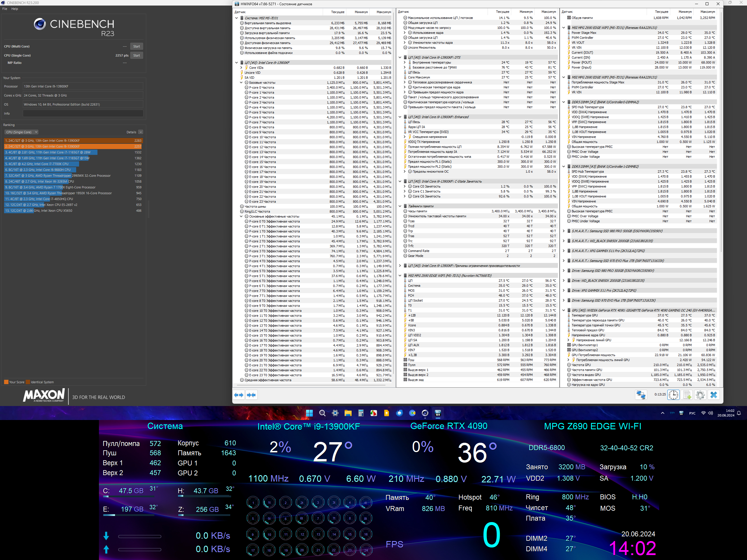Open the Help menu in Cinebench
The width and height of the screenshot is (747, 560).
(15, 9)
